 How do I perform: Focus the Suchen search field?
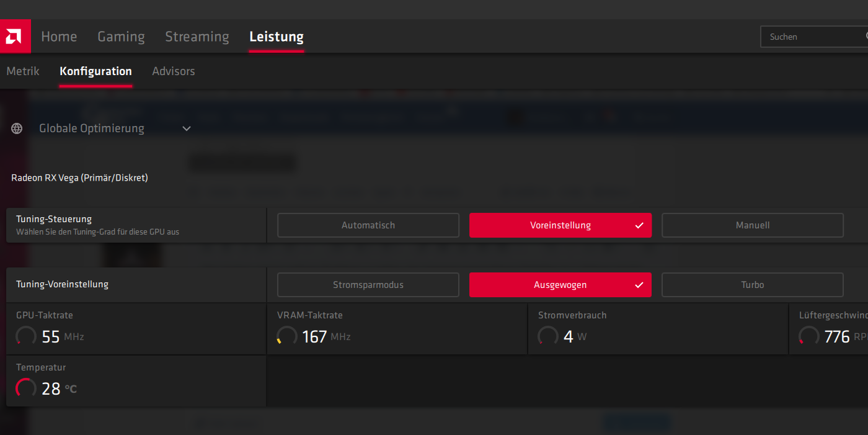click(x=814, y=37)
